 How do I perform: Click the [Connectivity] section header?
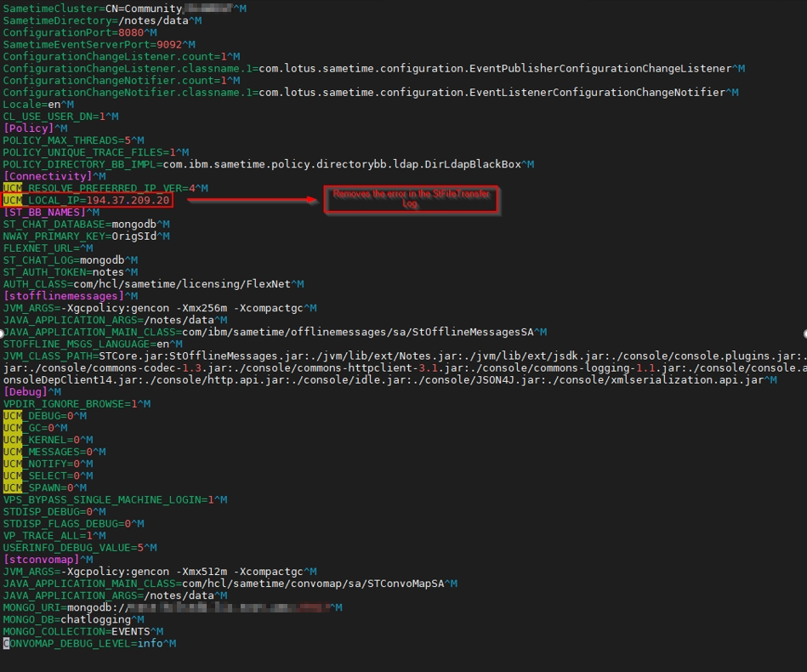pos(46,176)
